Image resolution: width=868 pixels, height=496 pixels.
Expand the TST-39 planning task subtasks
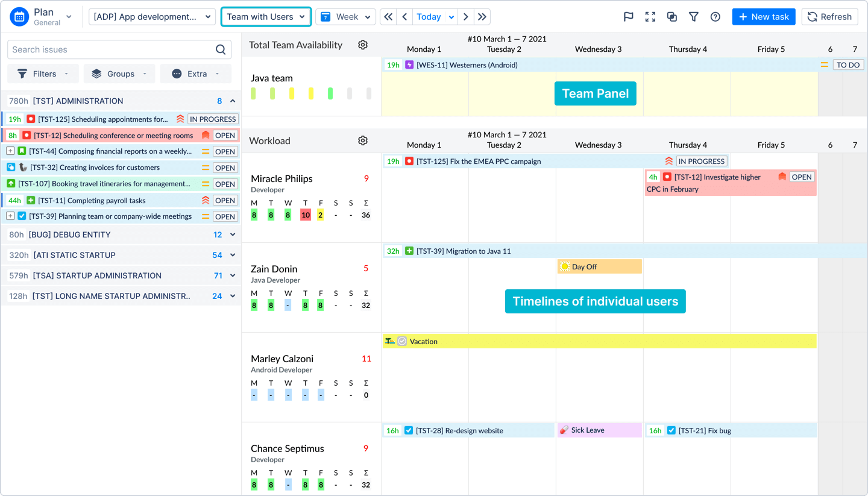pyautogui.click(x=10, y=216)
